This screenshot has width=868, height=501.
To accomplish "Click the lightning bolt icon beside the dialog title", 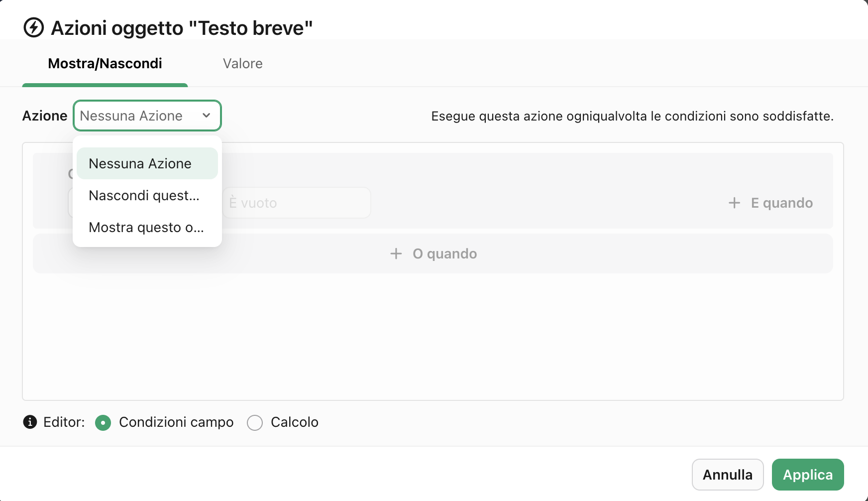I will click(x=33, y=28).
